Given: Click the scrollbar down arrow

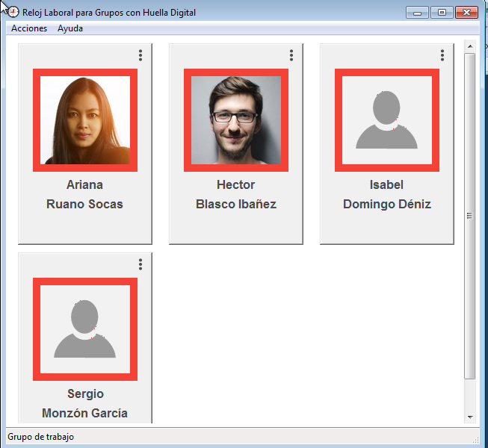Looking at the screenshot, I should point(470,417).
